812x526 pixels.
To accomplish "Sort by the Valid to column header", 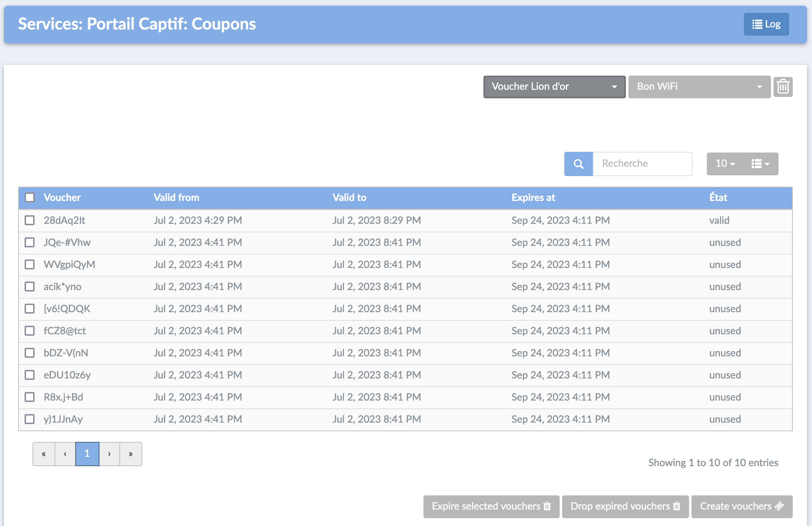I will point(349,197).
